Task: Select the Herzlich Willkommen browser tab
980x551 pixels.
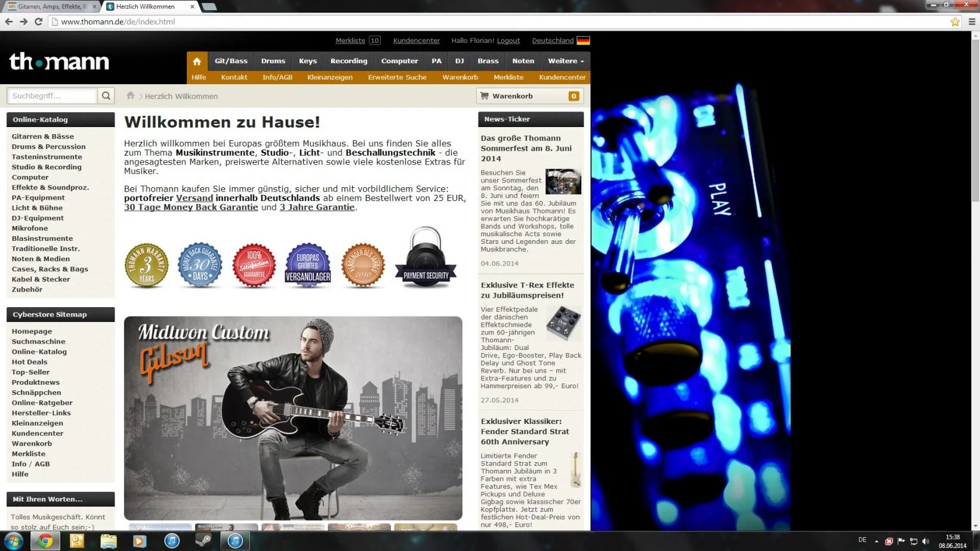Action: (x=146, y=7)
